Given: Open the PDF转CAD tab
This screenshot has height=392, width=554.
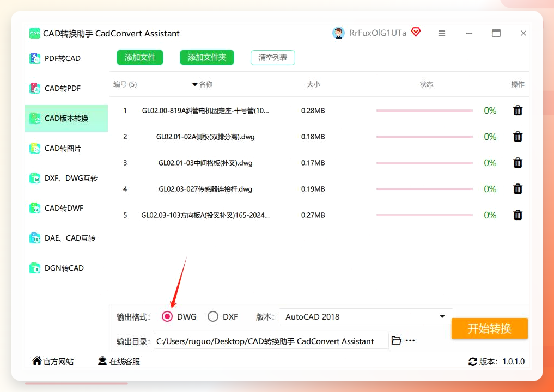Looking at the screenshot, I should pos(66,58).
